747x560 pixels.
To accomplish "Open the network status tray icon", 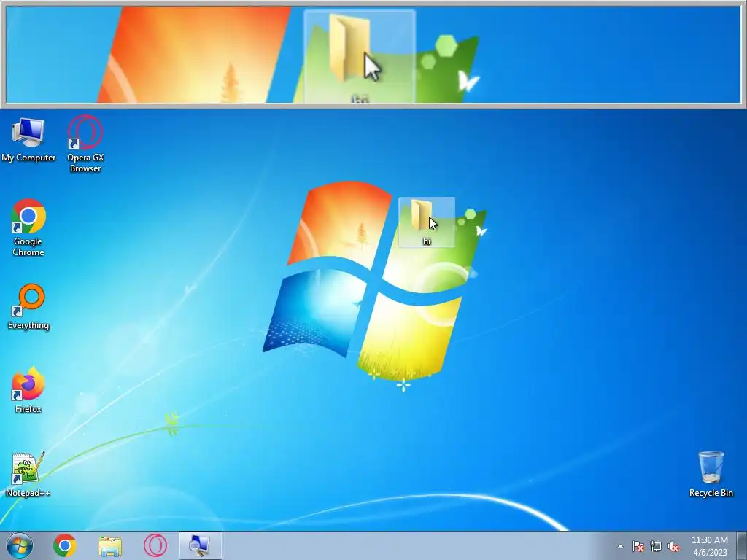I will tap(656, 546).
